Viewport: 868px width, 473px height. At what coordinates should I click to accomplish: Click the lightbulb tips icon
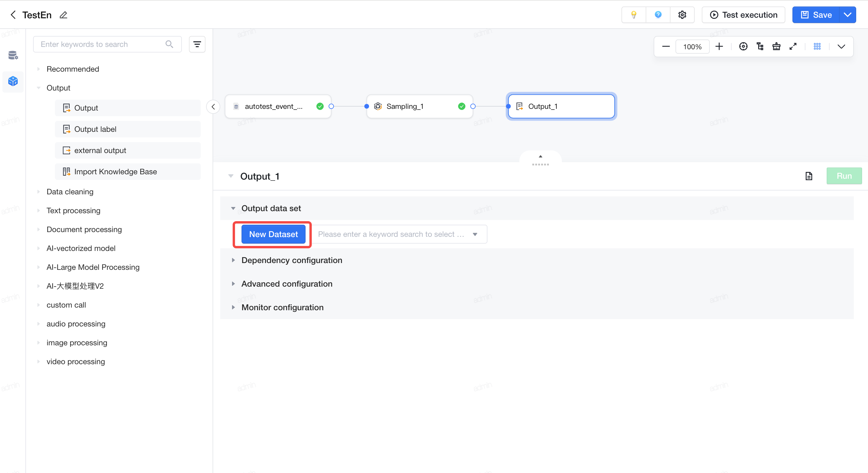click(x=634, y=15)
